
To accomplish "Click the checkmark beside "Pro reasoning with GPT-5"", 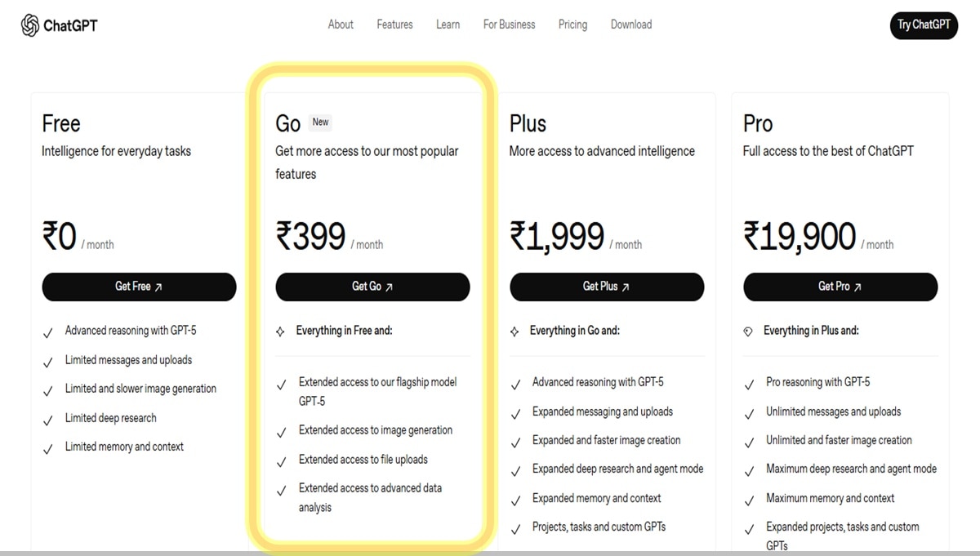I will (750, 385).
